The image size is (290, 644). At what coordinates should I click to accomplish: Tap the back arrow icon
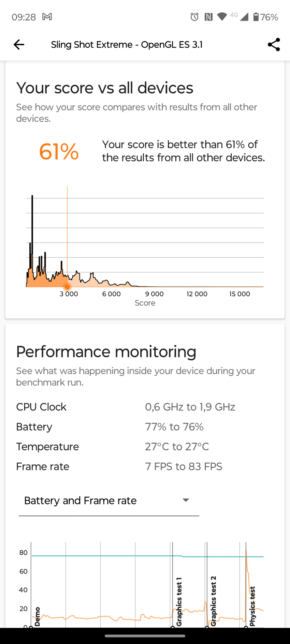tap(19, 45)
